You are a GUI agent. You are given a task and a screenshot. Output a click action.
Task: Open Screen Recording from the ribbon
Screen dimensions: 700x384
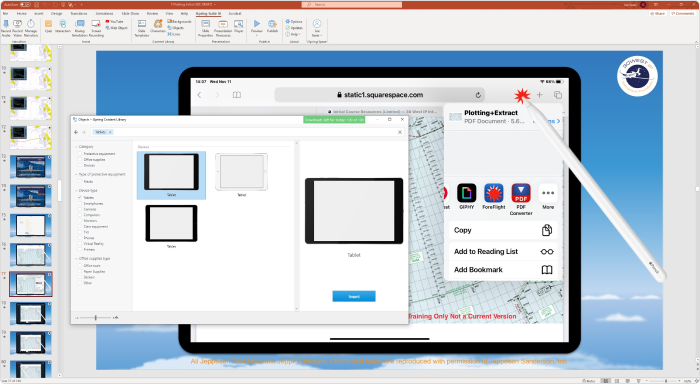(96, 28)
